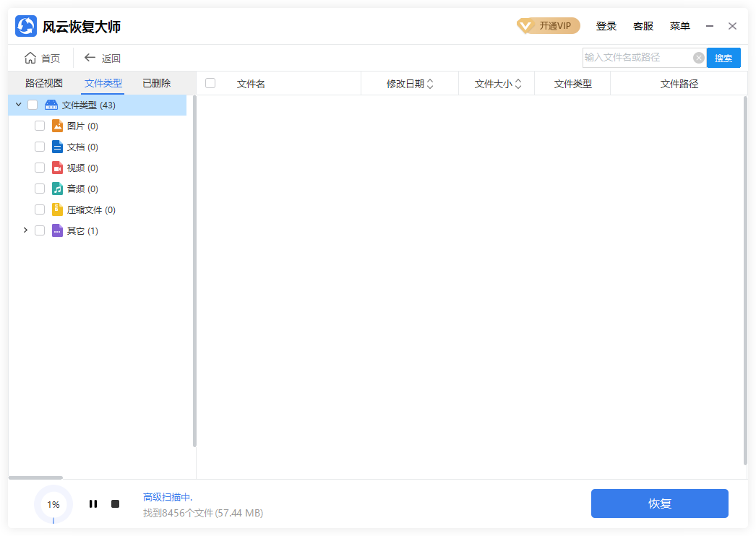Check the 文件类型 root checkbox
756x536 pixels.
[x=32, y=104]
